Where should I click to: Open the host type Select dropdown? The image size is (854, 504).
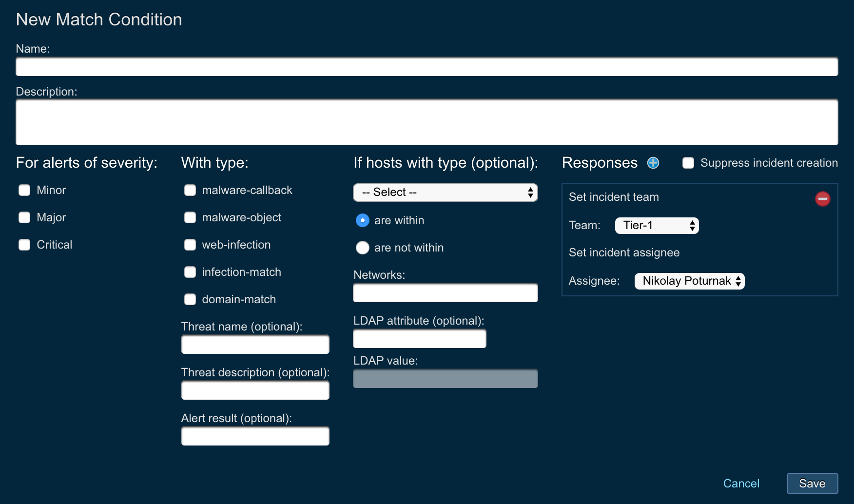[x=445, y=193]
